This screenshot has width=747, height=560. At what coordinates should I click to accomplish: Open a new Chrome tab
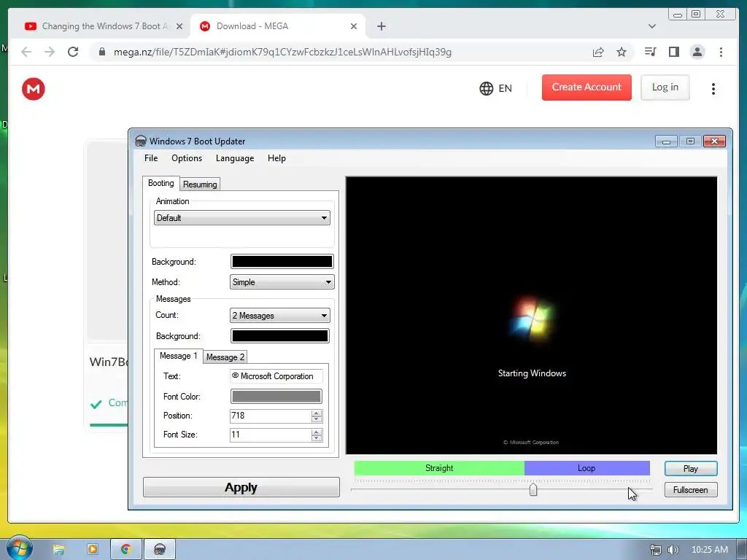click(381, 26)
